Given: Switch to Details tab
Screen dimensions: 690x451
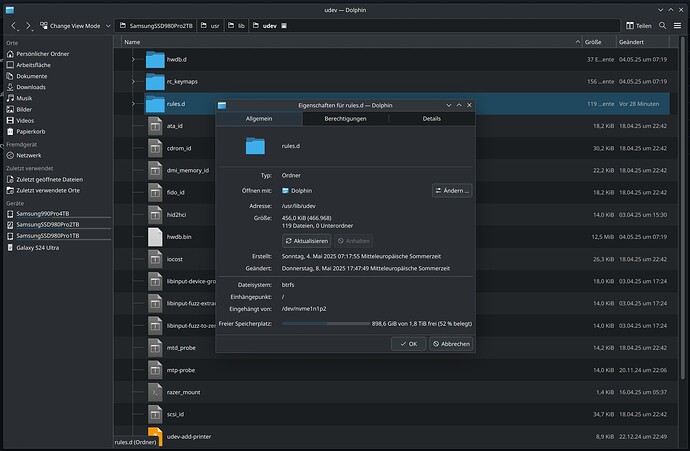Looking at the screenshot, I should point(432,119).
